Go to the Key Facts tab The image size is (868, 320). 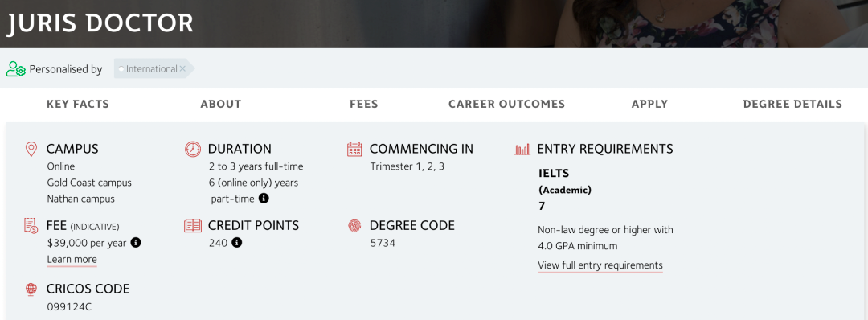pyautogui.click(x=78, y=104)
